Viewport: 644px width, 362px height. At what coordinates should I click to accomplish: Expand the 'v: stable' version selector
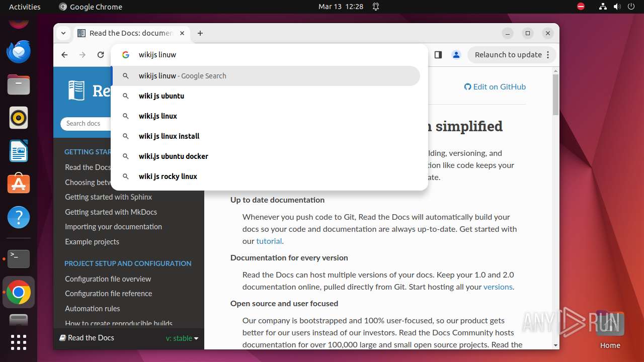tap(182, 338)
